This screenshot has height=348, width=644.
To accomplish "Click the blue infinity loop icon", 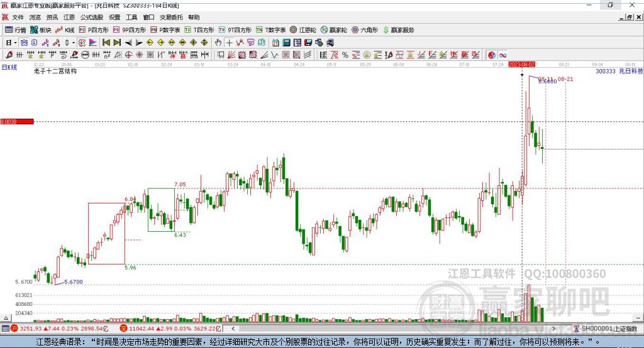I will 502,55.
